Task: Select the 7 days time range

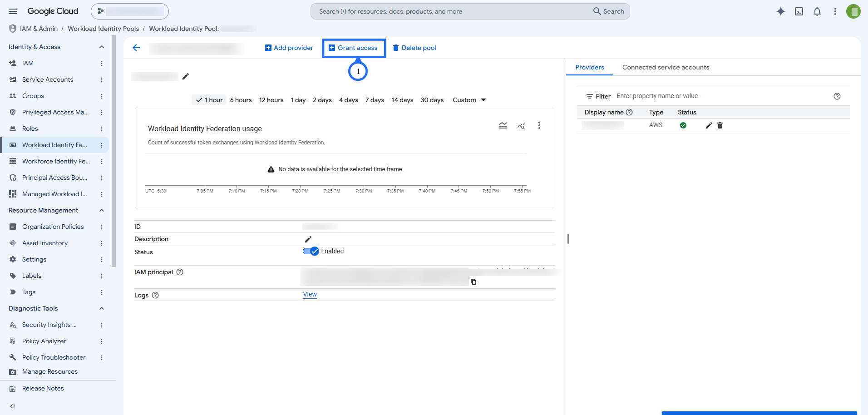Action: [375, 100]
